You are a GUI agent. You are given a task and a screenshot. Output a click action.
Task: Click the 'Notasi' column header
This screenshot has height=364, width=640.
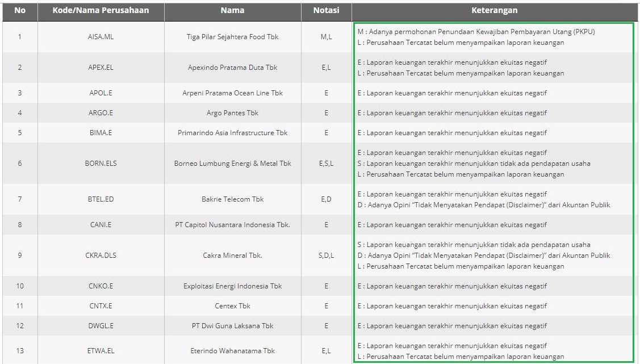[326, 11]
